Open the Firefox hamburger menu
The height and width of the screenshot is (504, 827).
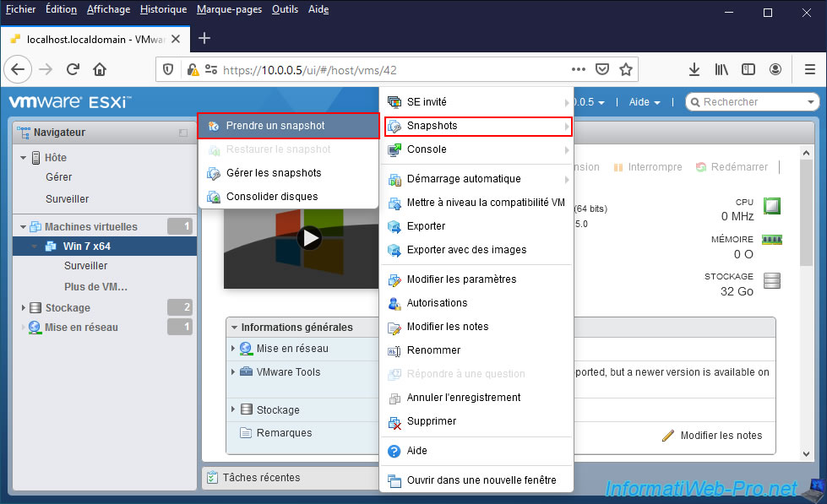(802, 69)
